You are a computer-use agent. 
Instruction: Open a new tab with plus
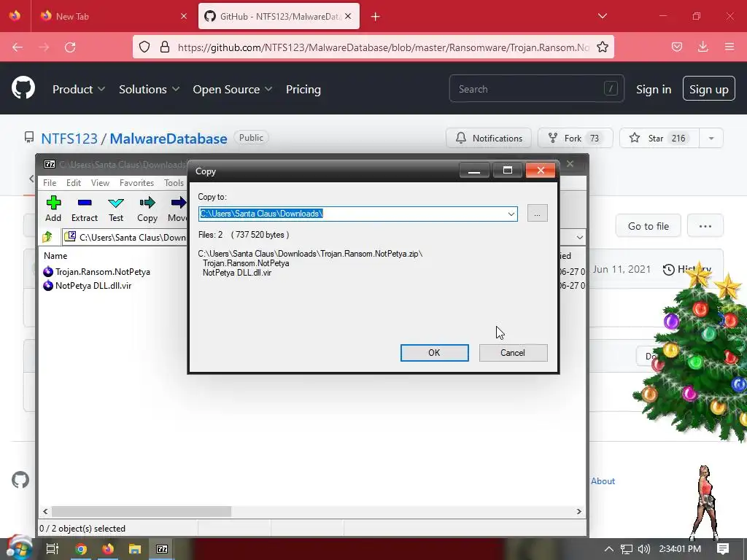click(x=376, y=17)
